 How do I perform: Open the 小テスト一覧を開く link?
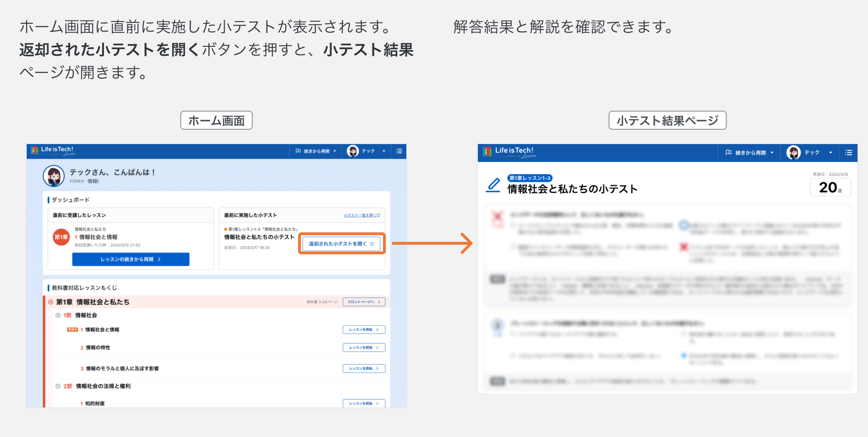[362, 215]
